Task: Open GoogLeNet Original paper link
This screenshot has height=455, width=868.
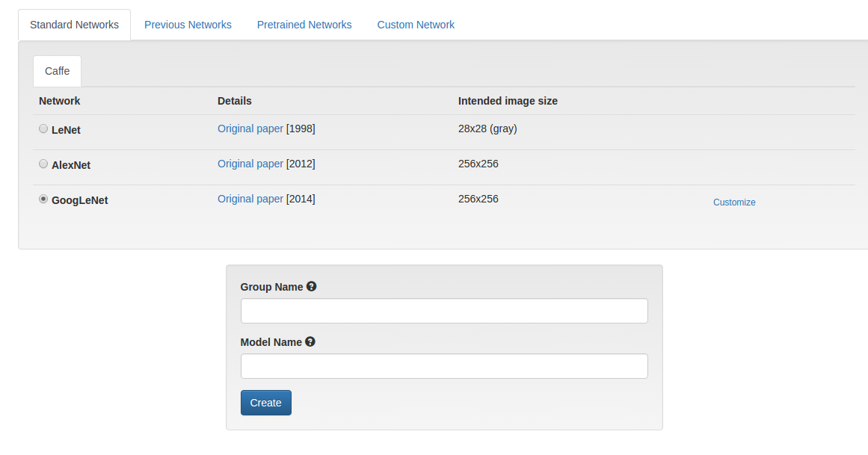Action: [x=250, y=199]
